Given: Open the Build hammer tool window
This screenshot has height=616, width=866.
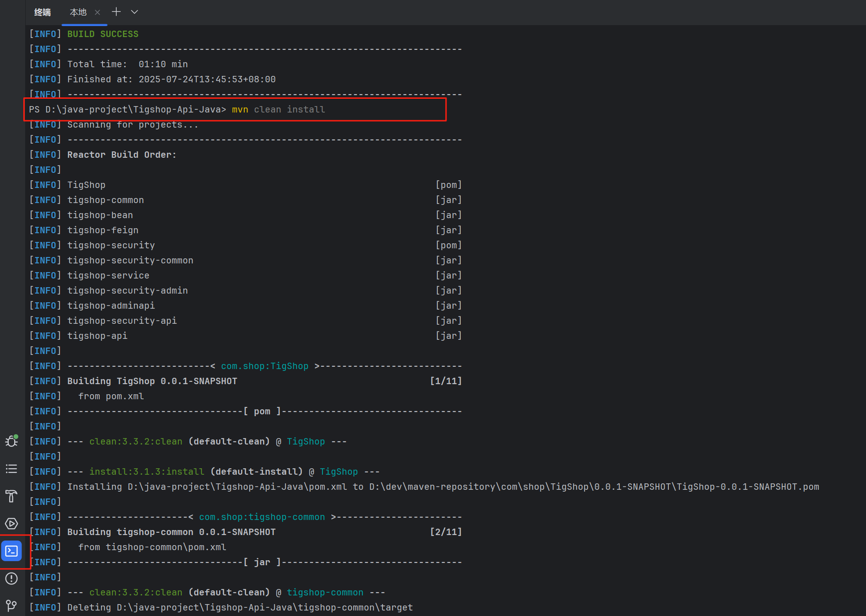Looking at the screenshot, I should click(x=11, y=496).
